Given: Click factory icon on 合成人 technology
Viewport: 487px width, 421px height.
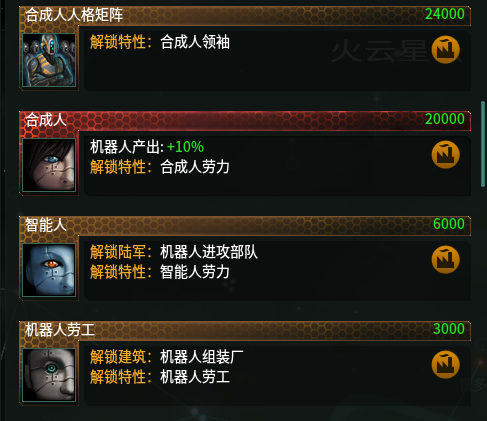Looking at the screenshot, I should (445, 155).
